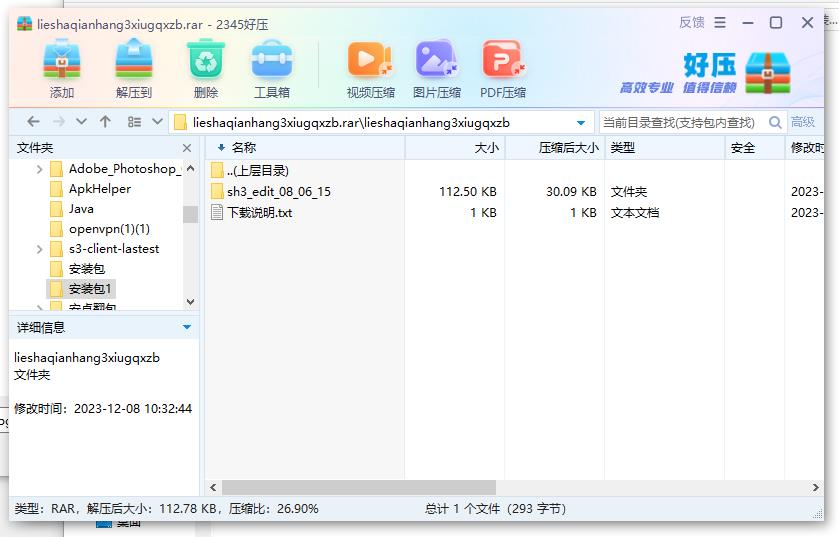
Task: Click the horizontal scrollbar left arrow
Action: (213, 487)
